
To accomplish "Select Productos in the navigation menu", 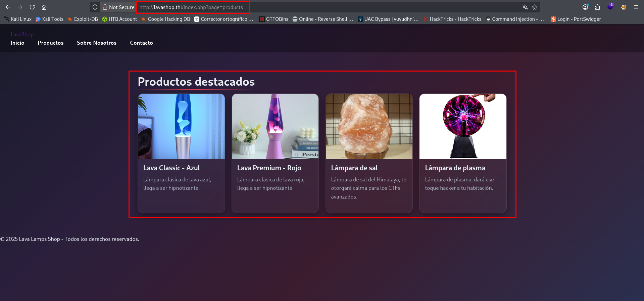I will coord(51,43).
